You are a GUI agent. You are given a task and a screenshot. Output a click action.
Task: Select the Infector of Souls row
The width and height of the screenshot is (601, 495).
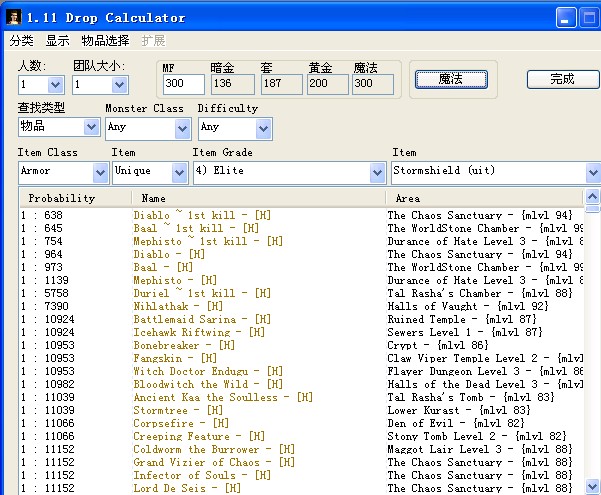[301, 476]
